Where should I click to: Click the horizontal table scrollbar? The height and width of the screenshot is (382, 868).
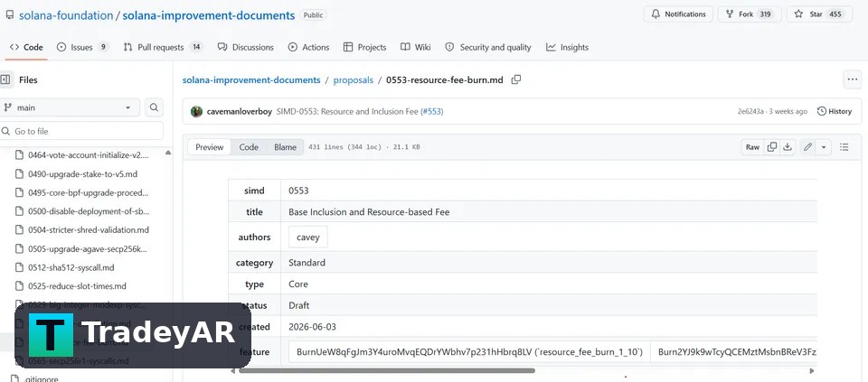[x=386, y=371]
